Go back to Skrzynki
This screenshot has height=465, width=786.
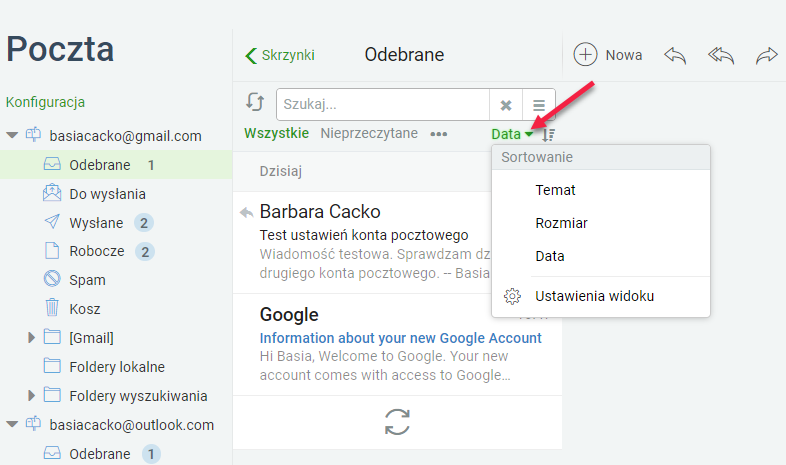(280, 55)
